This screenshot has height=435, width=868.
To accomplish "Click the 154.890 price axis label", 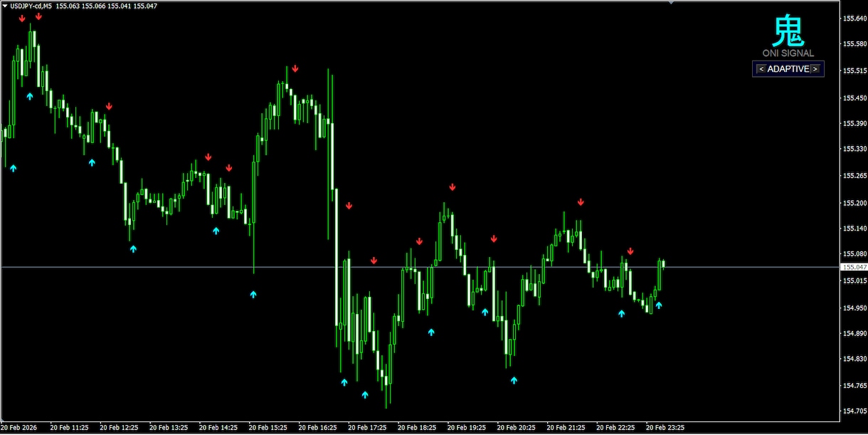I will tap(854, 333).
